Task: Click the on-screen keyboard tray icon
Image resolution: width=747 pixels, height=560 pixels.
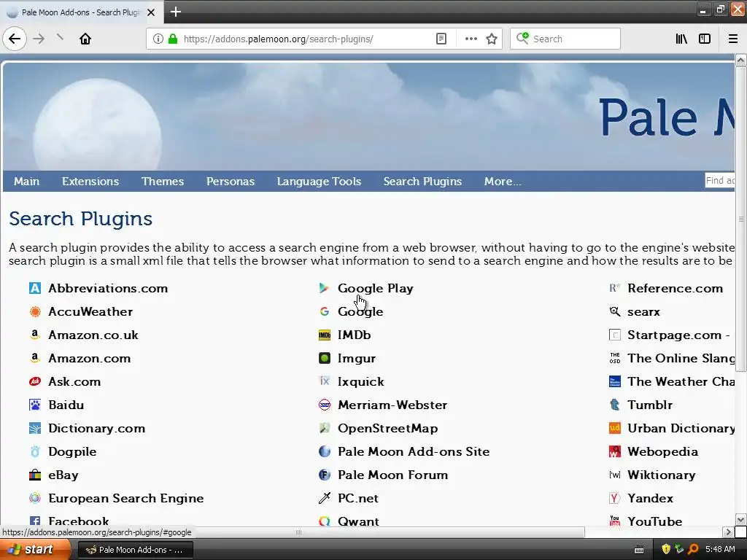Action: (639, 550)
